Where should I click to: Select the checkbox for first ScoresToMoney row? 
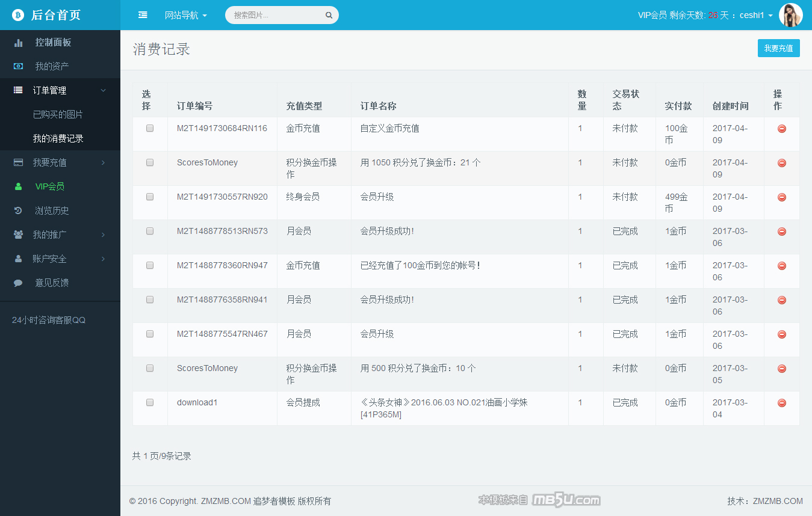pos(150,162)
